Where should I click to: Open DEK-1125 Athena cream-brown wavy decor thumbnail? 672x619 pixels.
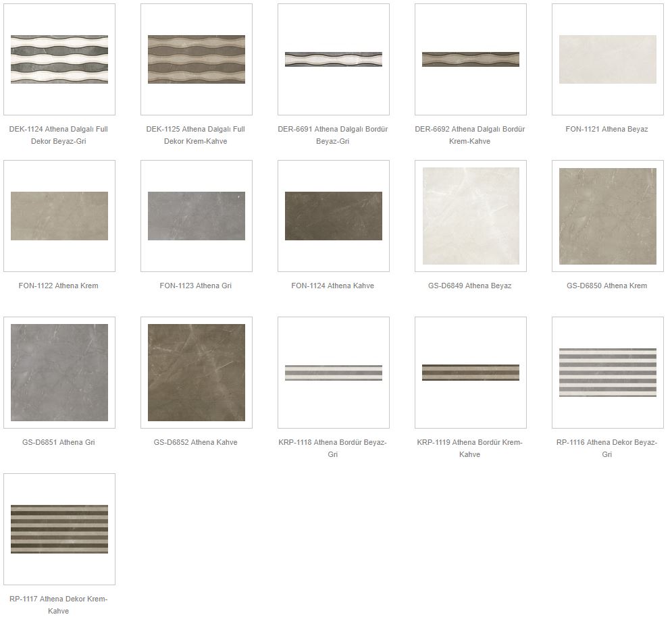[x=197, y=59]
